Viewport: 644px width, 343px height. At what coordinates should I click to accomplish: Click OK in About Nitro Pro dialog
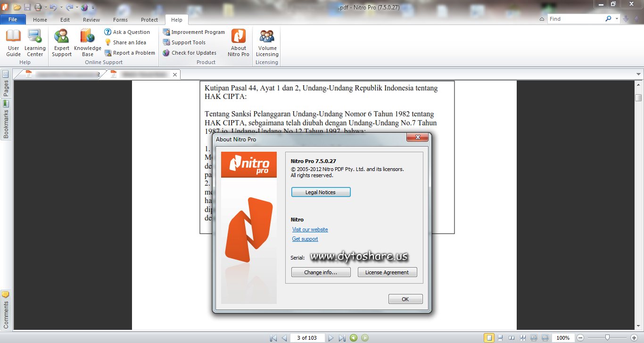[x=405, y=299]
